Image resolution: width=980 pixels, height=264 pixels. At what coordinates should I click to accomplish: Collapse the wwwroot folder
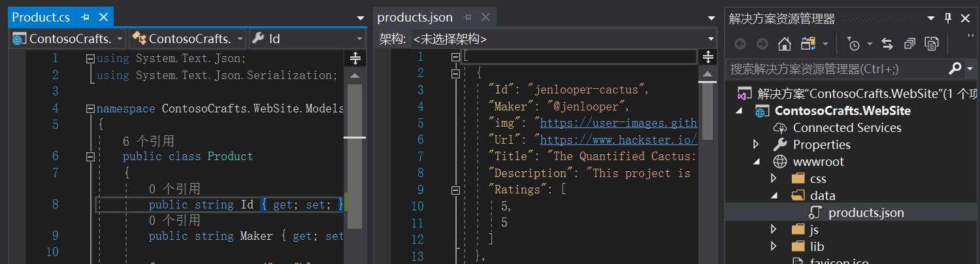pos(757,161)
